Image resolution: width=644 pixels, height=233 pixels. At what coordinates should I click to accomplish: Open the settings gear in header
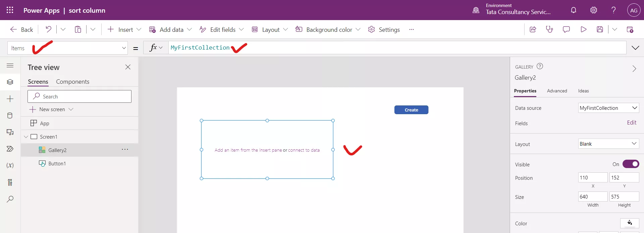coord(594,10)
